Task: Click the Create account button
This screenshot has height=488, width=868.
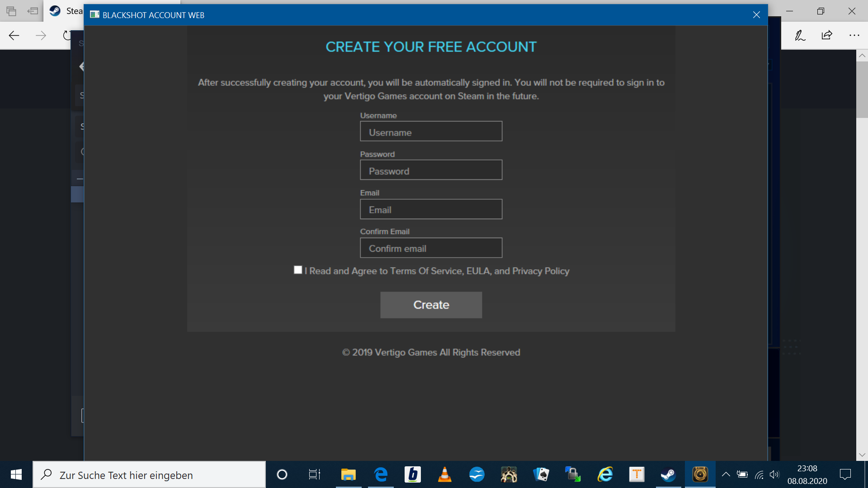Action: tap(431, 305)
